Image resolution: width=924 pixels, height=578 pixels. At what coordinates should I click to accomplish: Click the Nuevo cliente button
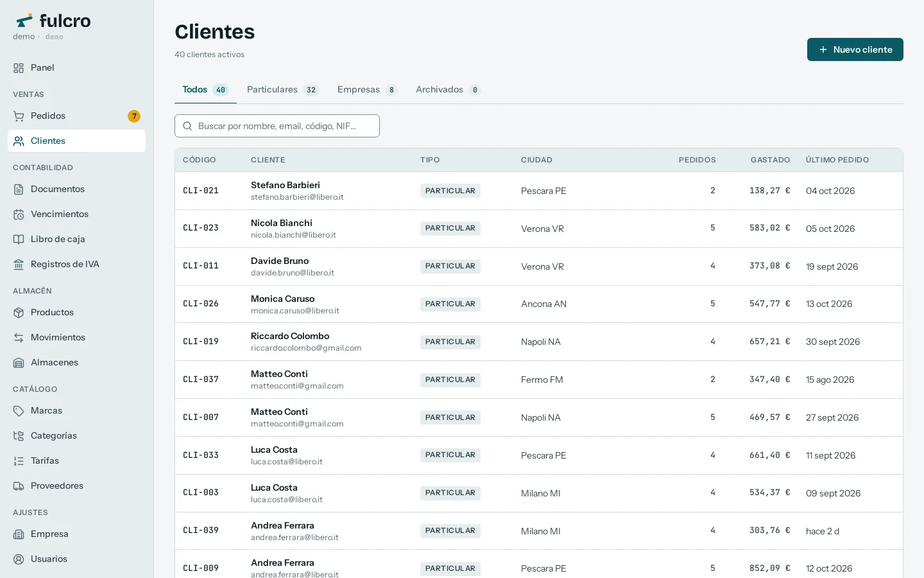[x=855, y=49]
